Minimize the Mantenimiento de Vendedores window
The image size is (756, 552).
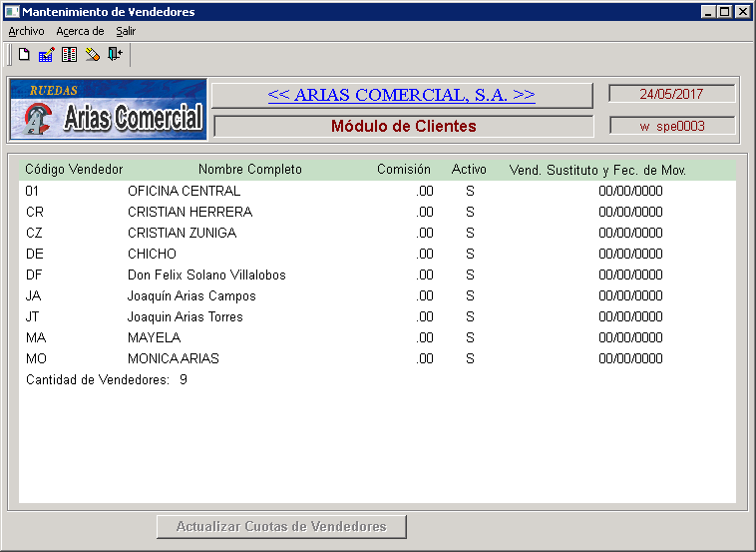point(708,12)
